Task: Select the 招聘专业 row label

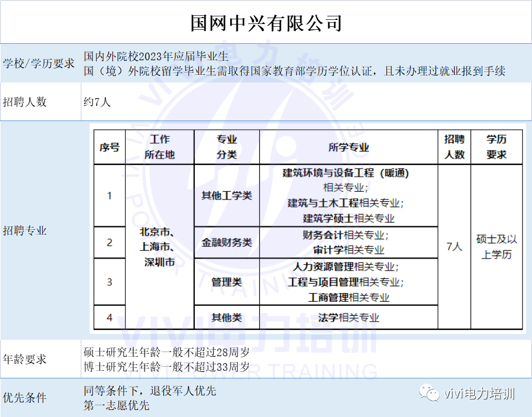Action: (x=25, y=231)
